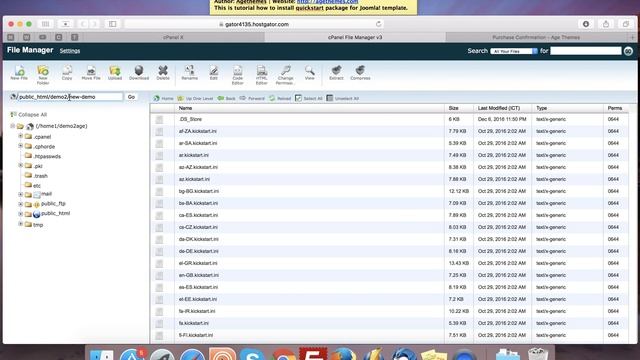Select af-ZA.kickstart.ini file
This screenshot has width=640, height=360.
click(x=198, y=131)
